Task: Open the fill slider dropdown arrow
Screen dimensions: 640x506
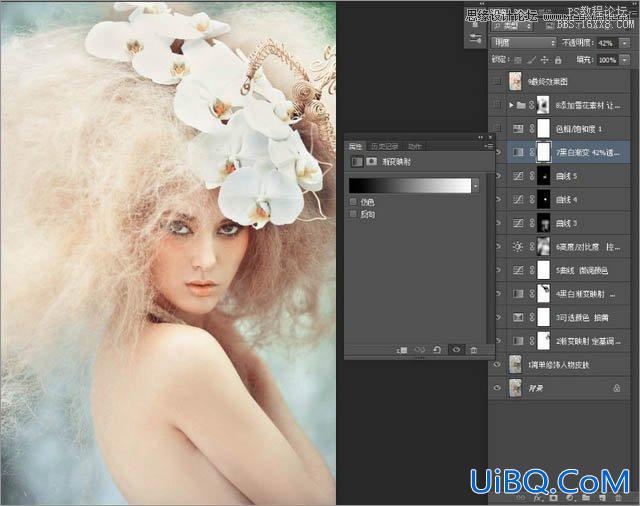Action: [624, 60]
